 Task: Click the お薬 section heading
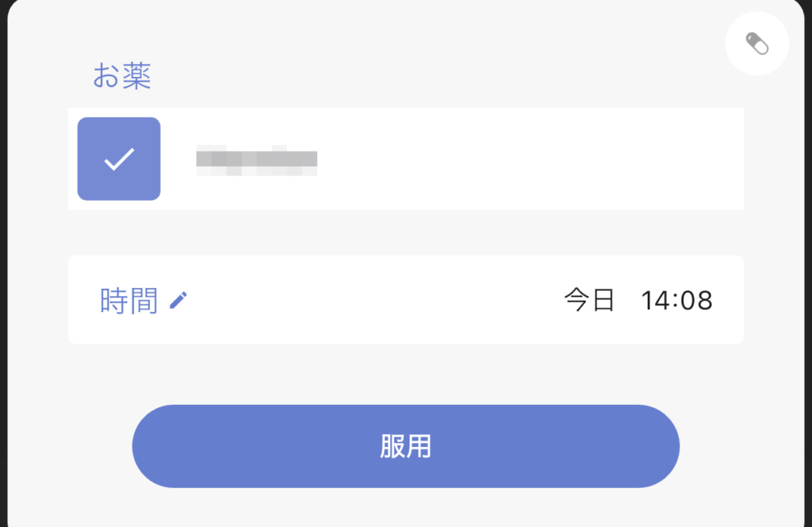point(121,75)
